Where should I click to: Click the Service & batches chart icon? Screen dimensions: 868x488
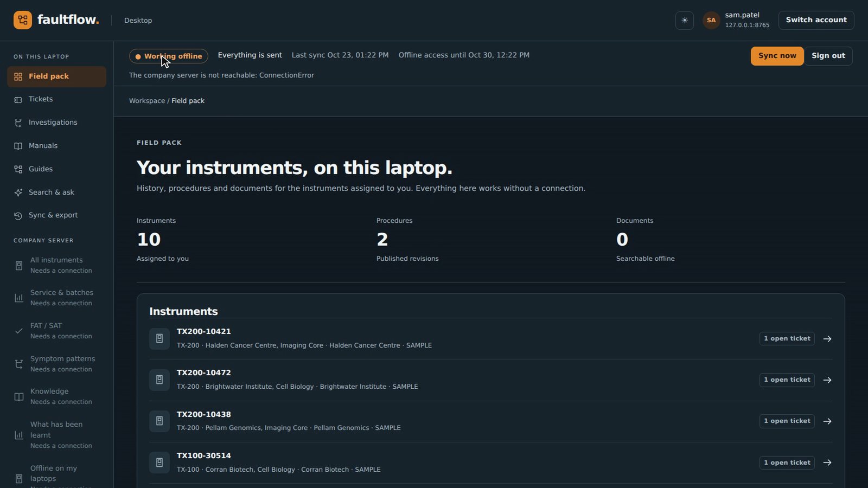tap(19, 298)
